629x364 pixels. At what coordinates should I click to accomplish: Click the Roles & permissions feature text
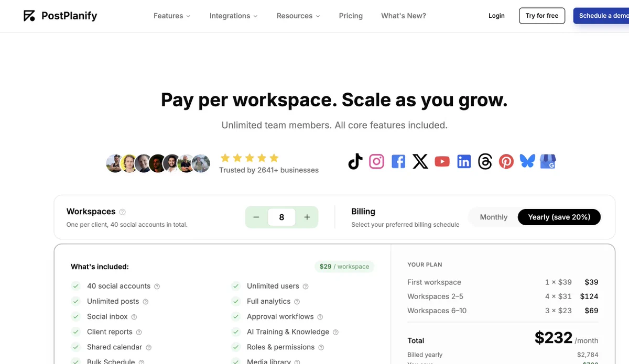coord(281,347)
